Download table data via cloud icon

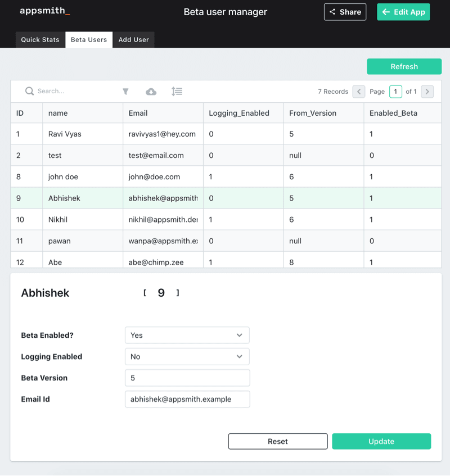151,92
